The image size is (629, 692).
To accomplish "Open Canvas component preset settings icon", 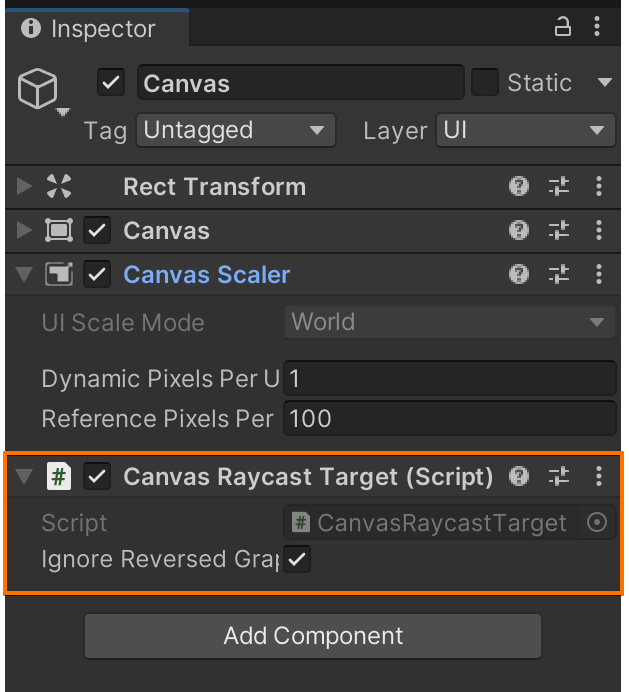I will pyautogui.click(x=559, y=231).
